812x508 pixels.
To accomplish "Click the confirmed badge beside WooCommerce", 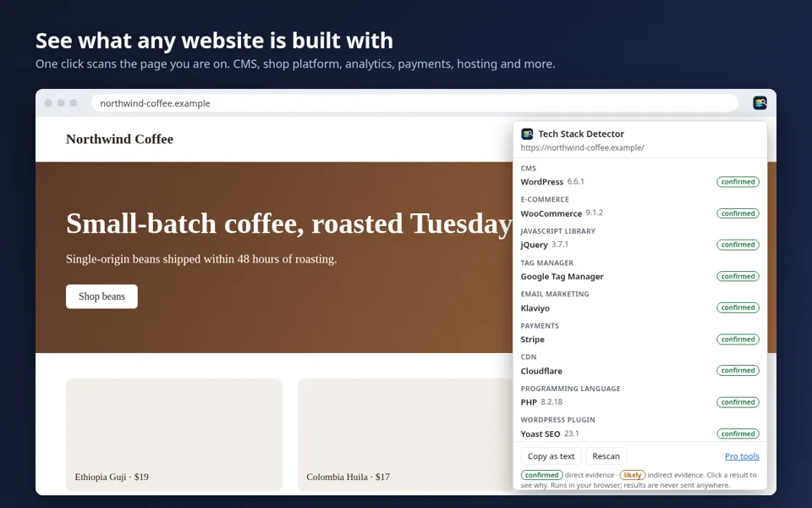I will (x=738, y=213).
